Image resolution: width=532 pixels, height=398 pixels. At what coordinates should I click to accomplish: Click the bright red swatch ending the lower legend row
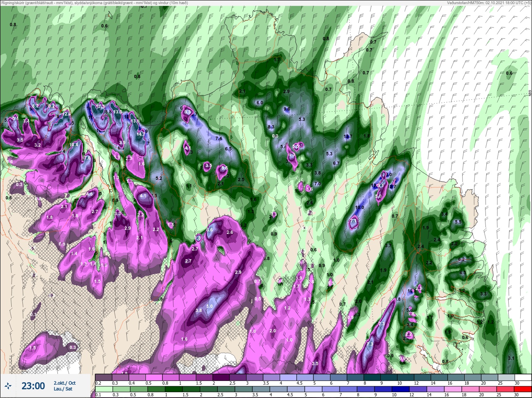coord(522,389)
